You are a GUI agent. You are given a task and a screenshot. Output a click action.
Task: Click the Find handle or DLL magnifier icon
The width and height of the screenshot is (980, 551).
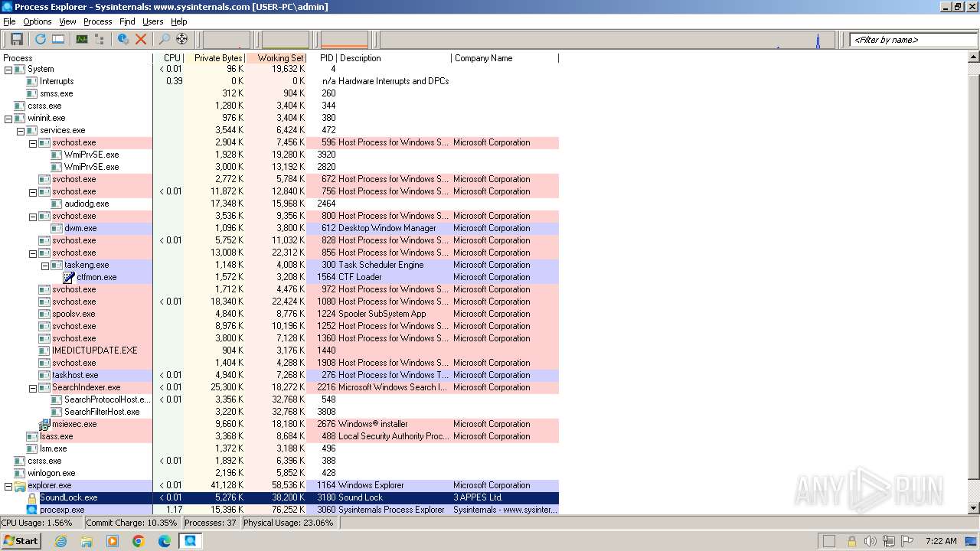[164, 39]
